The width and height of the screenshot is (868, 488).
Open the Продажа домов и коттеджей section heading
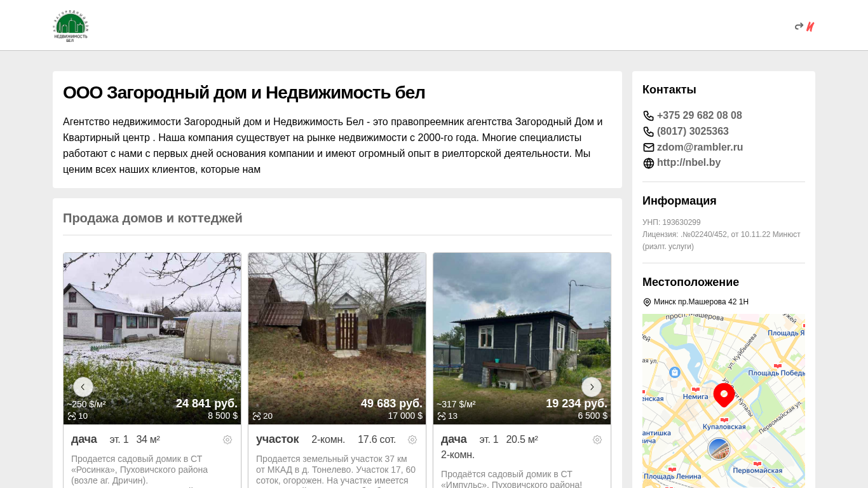coord(153,219)
